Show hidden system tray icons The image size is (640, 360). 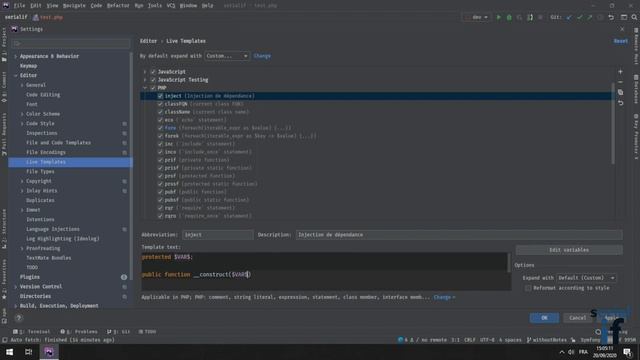click(562, 352)
